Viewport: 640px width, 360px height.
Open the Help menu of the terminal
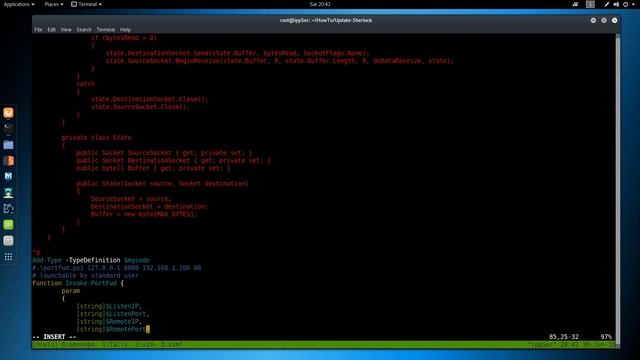tap(125, 29)
